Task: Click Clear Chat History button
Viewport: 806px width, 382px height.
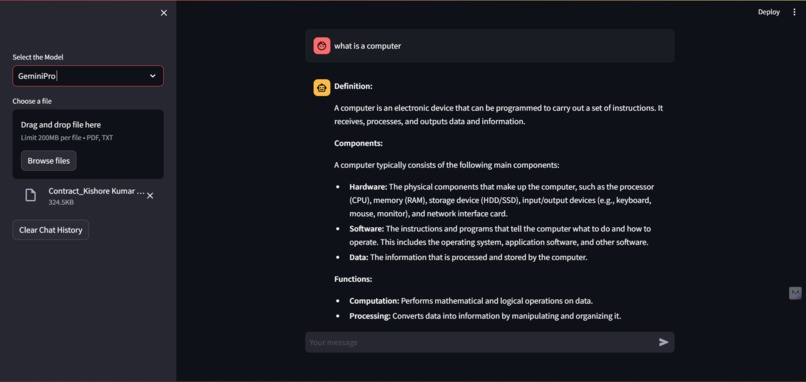Action: click(50, 230)
